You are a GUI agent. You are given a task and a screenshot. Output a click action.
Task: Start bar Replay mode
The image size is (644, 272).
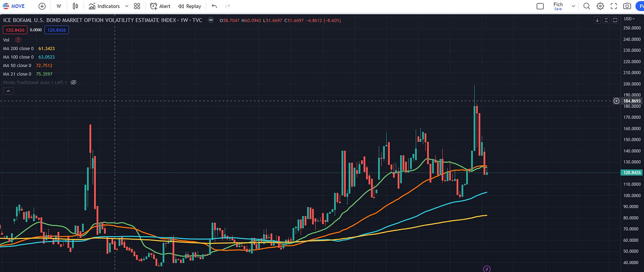point(190,6)
